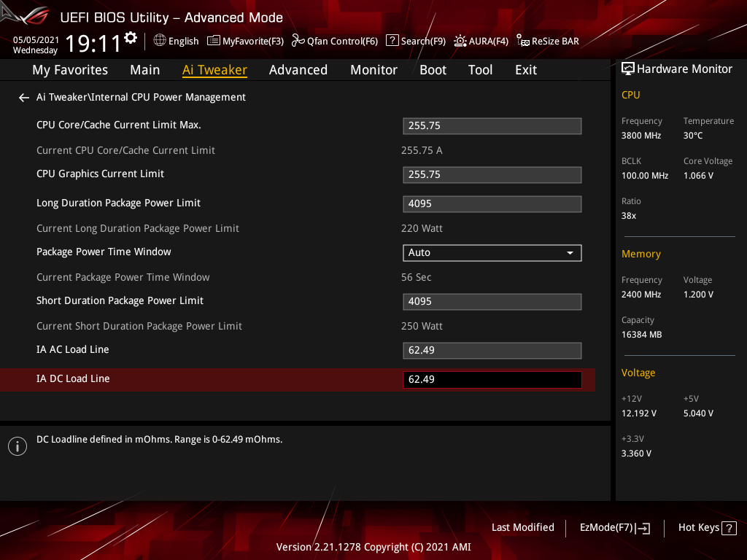This screenshot has height=560, width=747.
Task: Click the Memory section heading
Action: 640,254
